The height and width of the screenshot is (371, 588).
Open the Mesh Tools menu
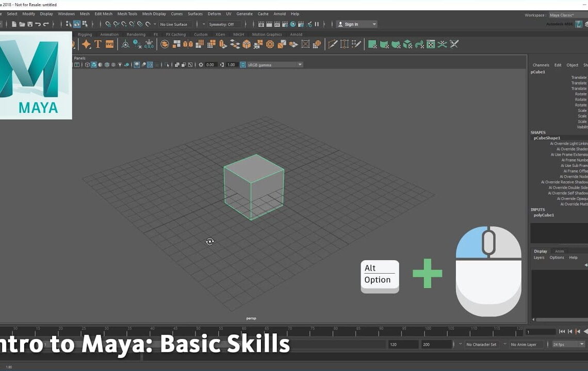click(127, 14)
